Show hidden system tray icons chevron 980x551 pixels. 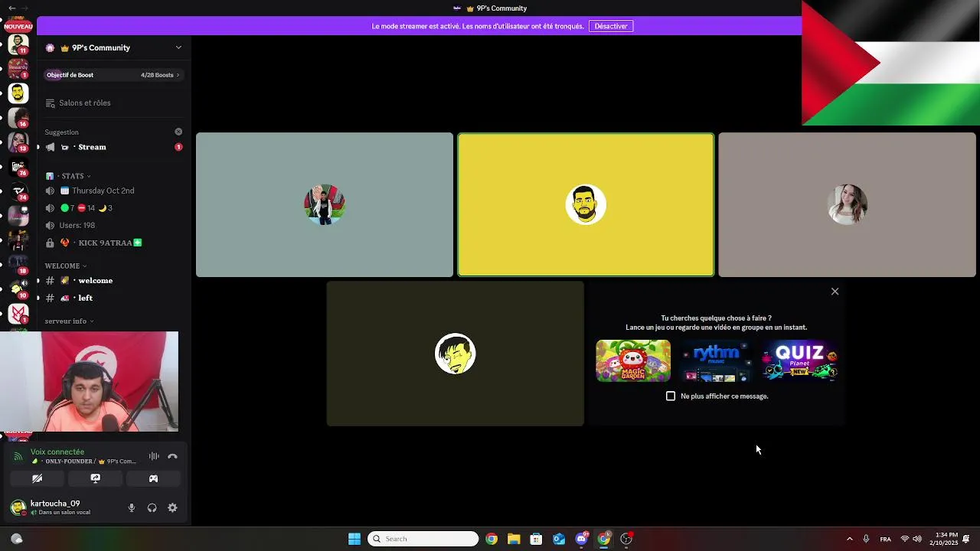click(849, 539)
